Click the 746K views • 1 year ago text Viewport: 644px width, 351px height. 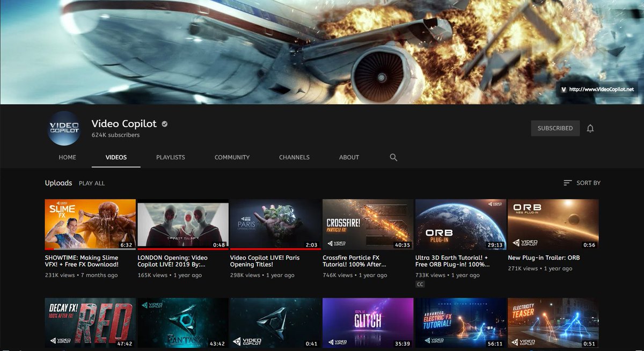tap(355, 275)
